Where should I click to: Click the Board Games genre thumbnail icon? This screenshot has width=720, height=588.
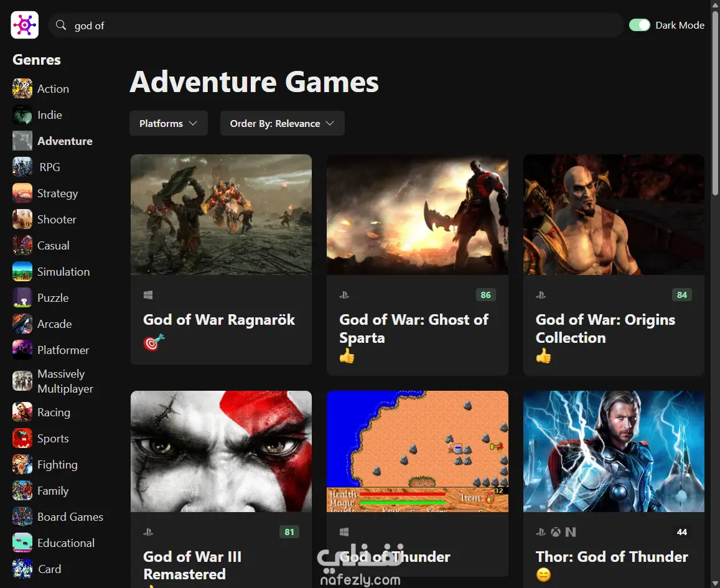click(22, 517)
